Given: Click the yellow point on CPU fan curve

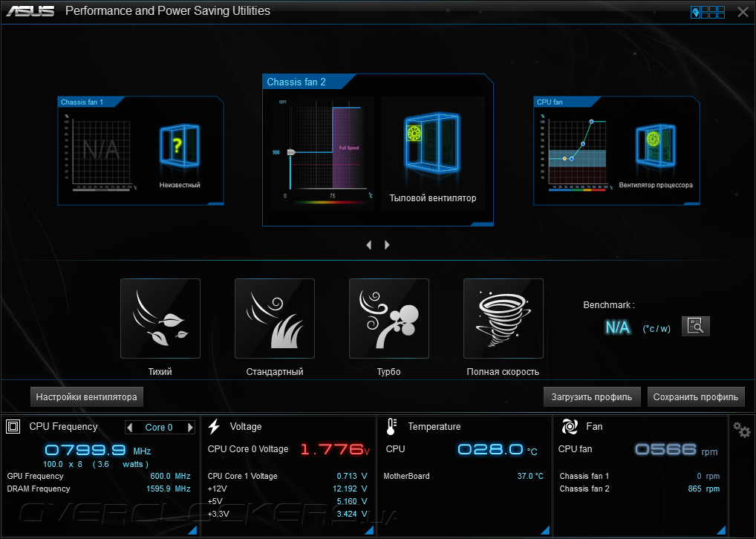Looking at the screenshot, I should coord(564,159).
